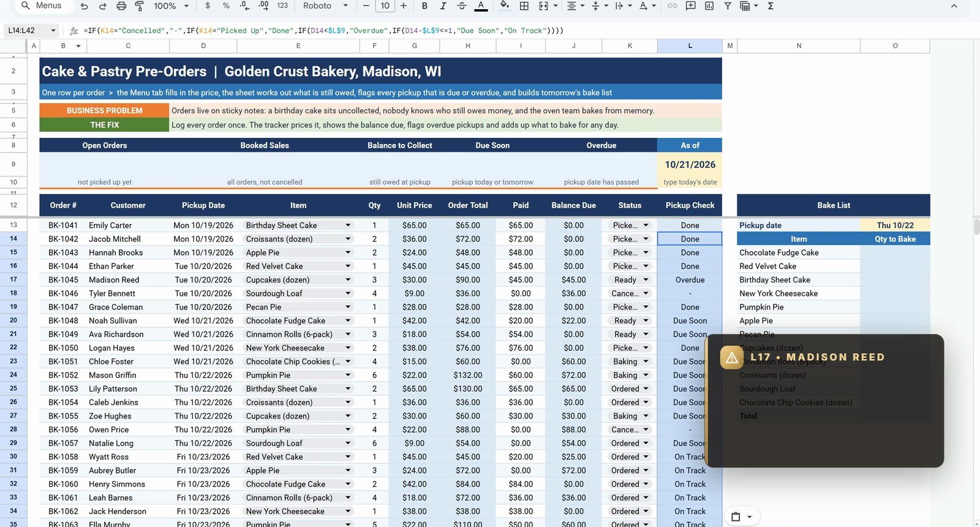Click the font size input field
This screenshot has height=527, width=980.
(385, 6)
